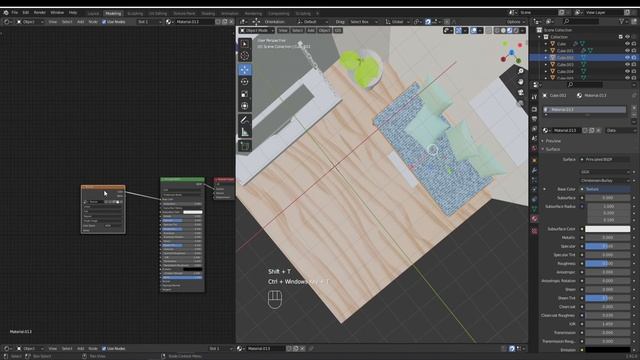
Task: Switch to material preview shading mode
Action: pyautogui.click(x=510, y=30)
